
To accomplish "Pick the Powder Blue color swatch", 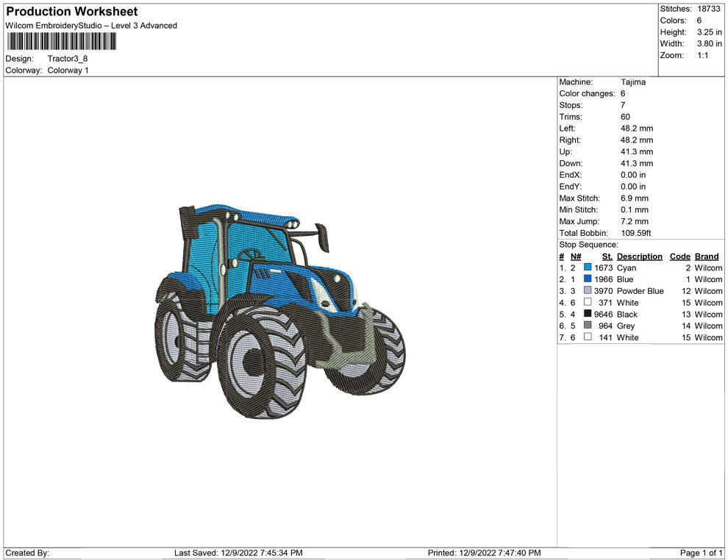I will tap(588, 291).
